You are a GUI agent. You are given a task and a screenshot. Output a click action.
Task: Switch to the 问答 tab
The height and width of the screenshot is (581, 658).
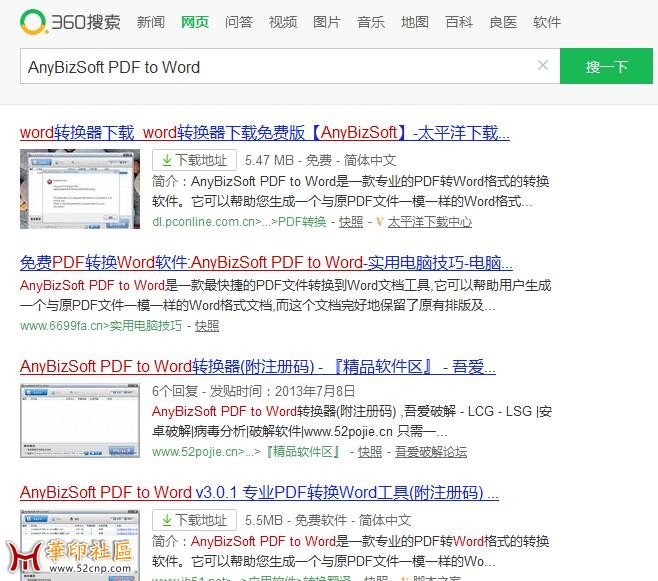pyautogui.click(x=239, y=22)
